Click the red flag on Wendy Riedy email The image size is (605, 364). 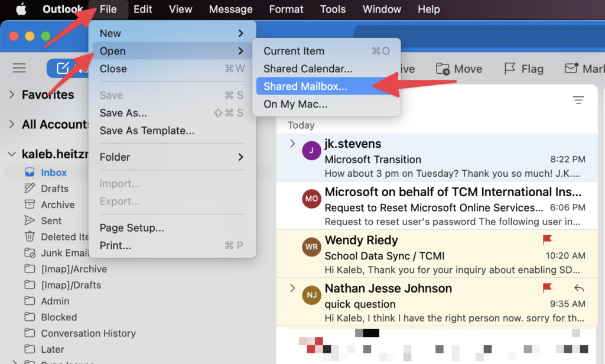[547, 240]
